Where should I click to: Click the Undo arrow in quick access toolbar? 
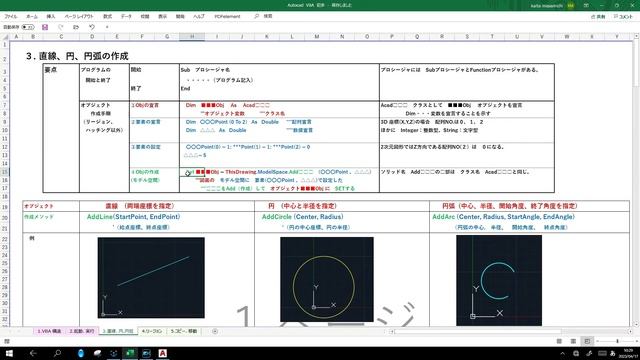(92, 27)
